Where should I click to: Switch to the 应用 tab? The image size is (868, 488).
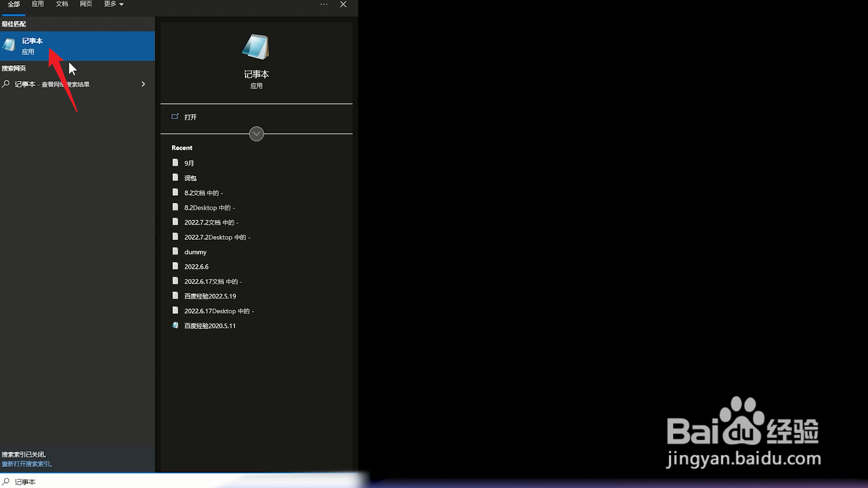(x=38, y=4)
